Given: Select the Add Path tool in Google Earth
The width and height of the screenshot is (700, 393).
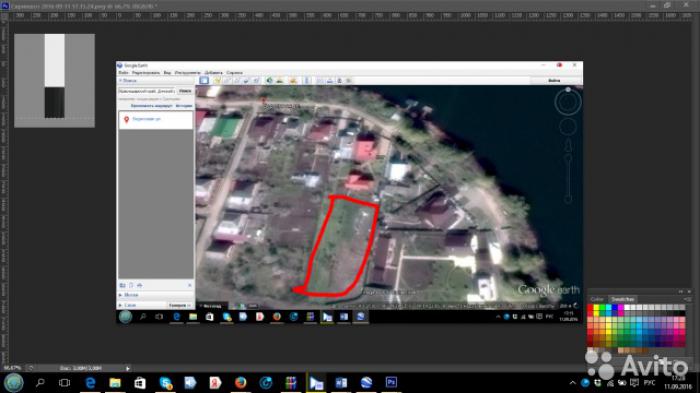Looking at the screenshot, I should [237, 80].
